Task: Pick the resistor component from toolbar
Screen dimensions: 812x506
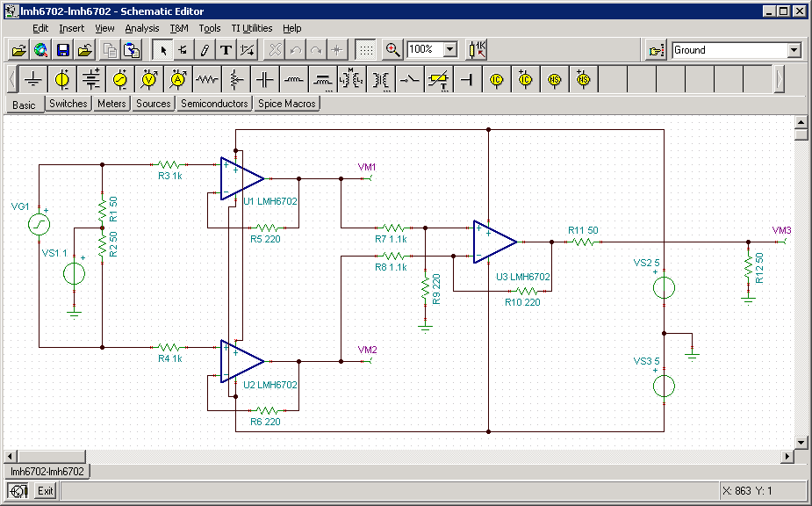Action: pos(206,79)
